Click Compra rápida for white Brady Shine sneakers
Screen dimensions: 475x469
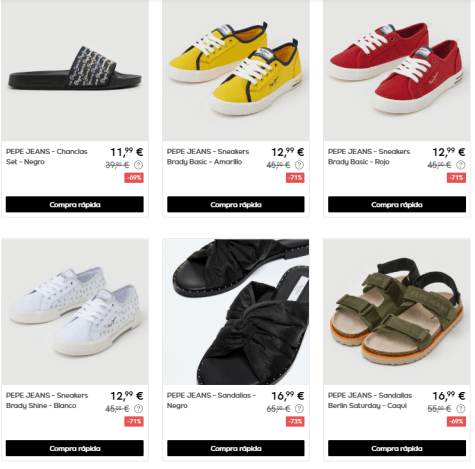point(75,448)
